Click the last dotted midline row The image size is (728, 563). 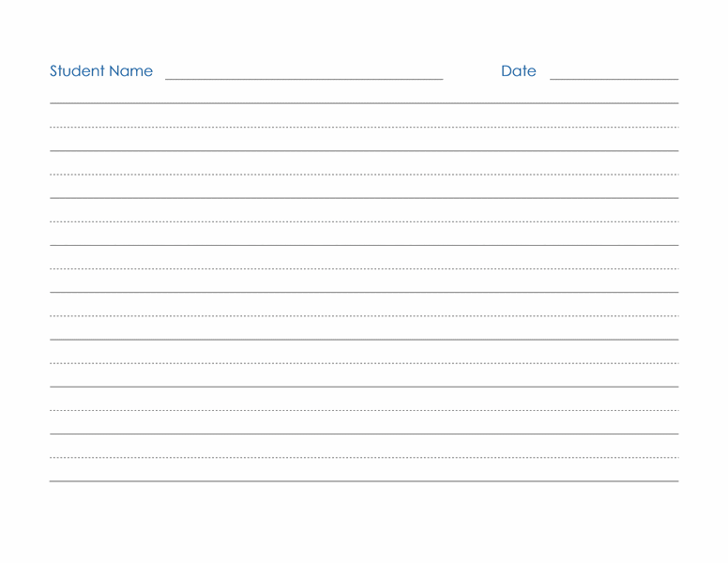click(x=364, y=457)
